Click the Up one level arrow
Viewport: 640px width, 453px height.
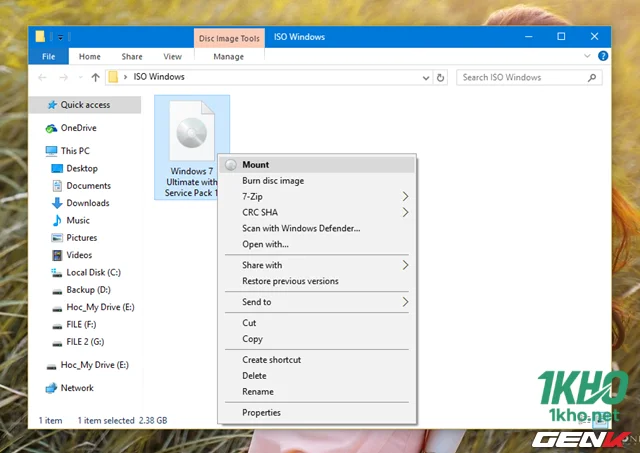(96, 77)
